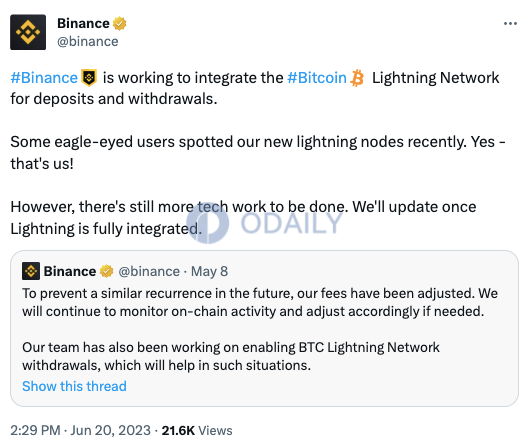Open the @binance handle under the name
Image resolution: width=530 pixels, height=447 pixels.
(88, 42)
